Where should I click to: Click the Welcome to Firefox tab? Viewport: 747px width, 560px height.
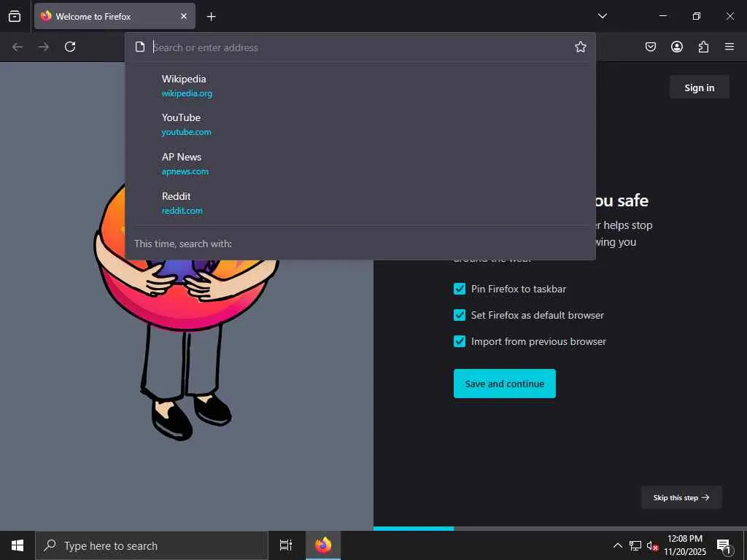click(115, 16)
